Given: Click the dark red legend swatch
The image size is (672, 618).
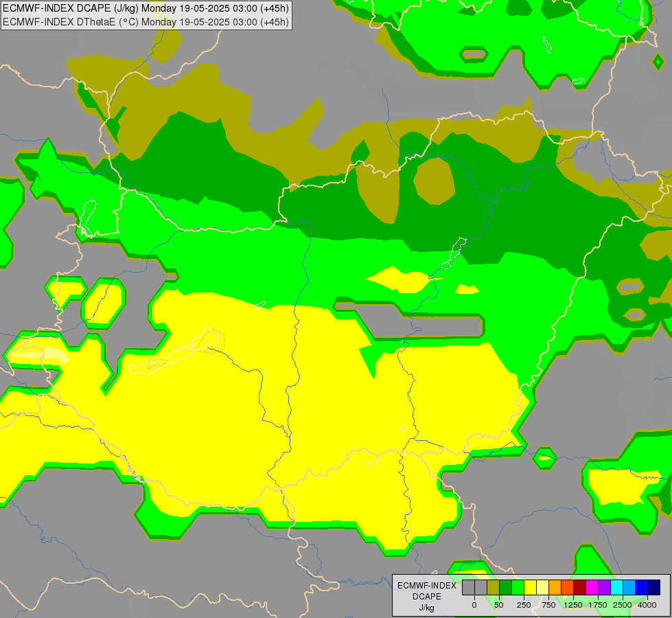Looking at the screenshot, I should [x=580, y=587].
